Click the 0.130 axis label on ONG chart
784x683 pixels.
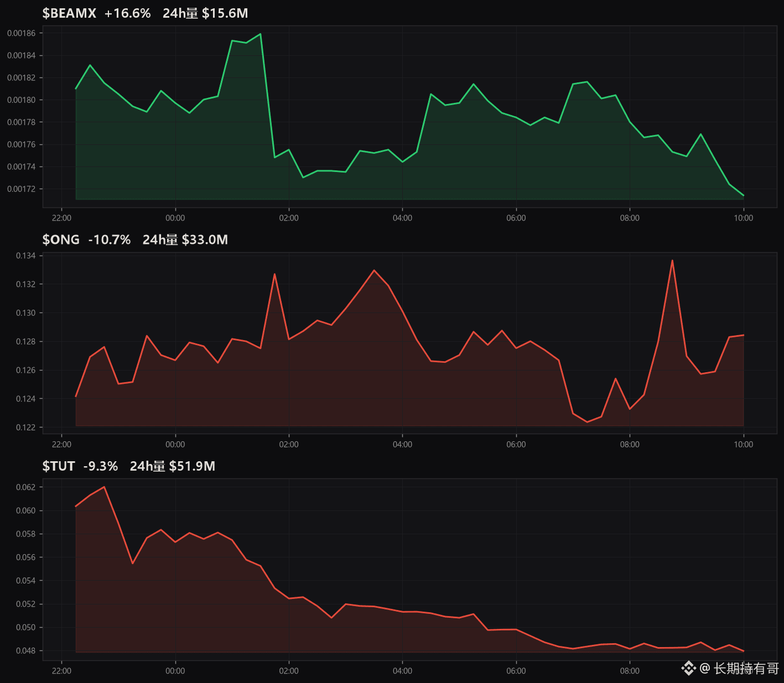(26, 313)
